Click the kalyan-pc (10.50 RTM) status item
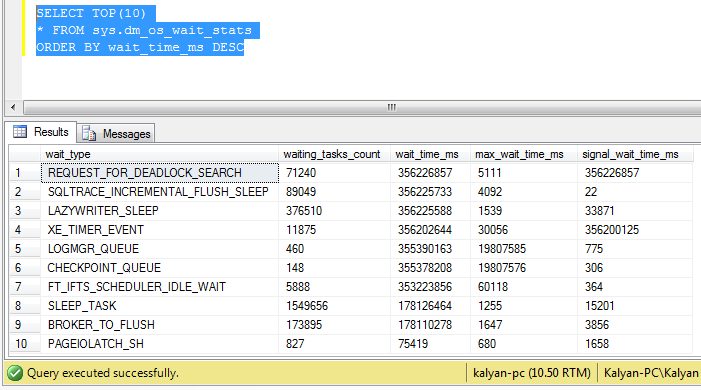This screenshot has width=701, height=390. (532, 373)
